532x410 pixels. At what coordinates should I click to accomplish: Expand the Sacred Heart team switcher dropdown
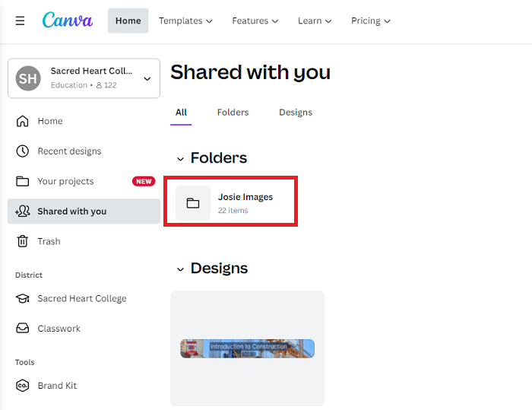click(x=147, y=78)
